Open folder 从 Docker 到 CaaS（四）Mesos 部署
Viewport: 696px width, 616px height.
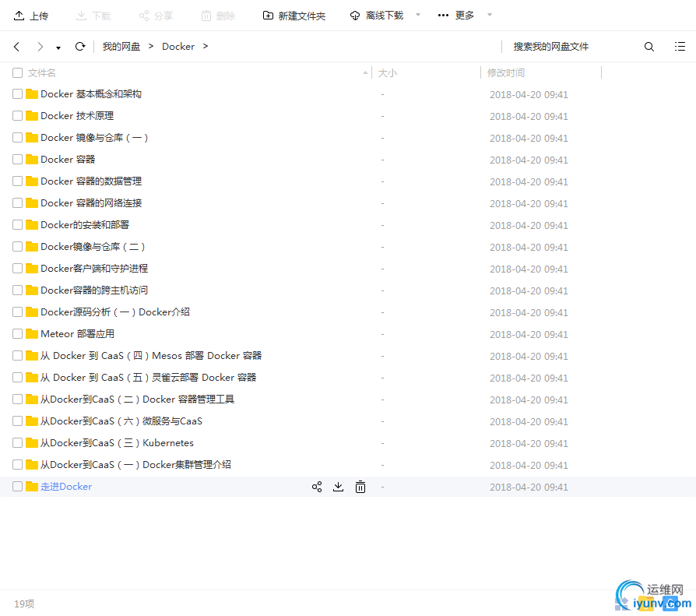click(x=151, y=355)
